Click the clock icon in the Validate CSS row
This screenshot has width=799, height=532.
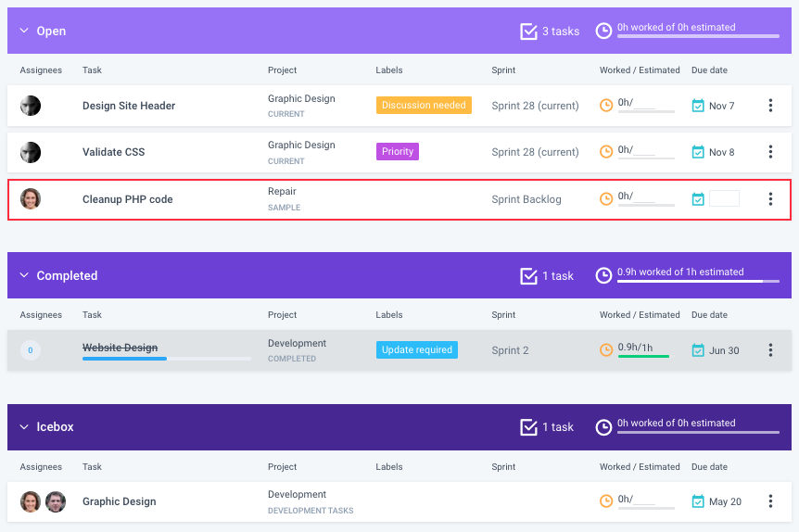(x=606, y=152)
